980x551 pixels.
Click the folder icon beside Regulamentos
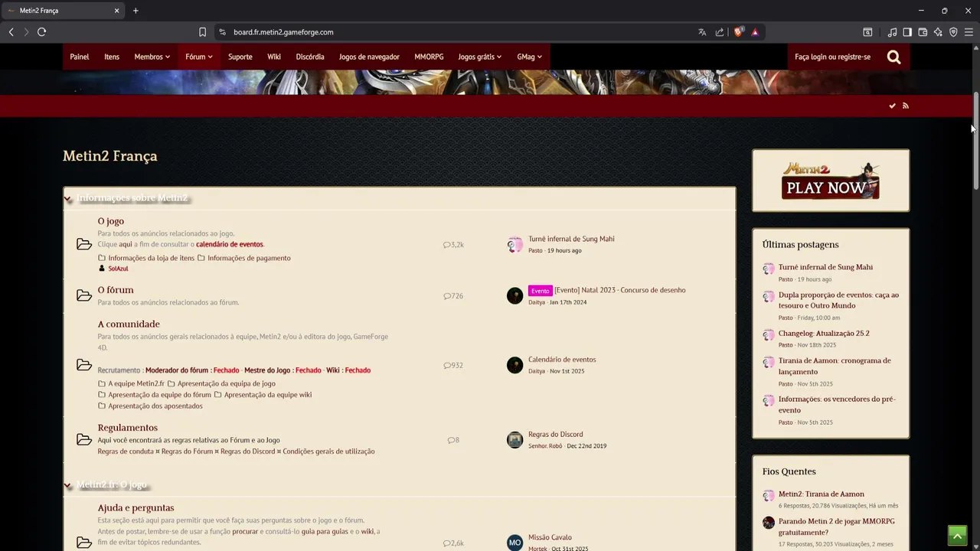point(84,439)
